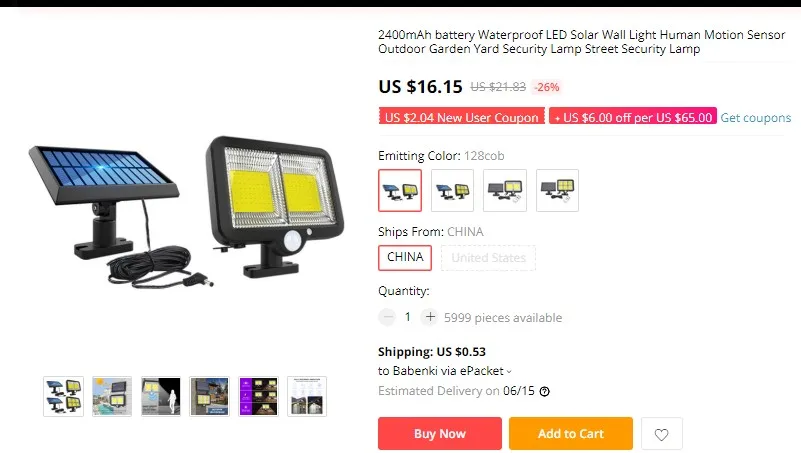View the purple feature comparison thumbnail
801x453 pixels.
coord(258,396)
